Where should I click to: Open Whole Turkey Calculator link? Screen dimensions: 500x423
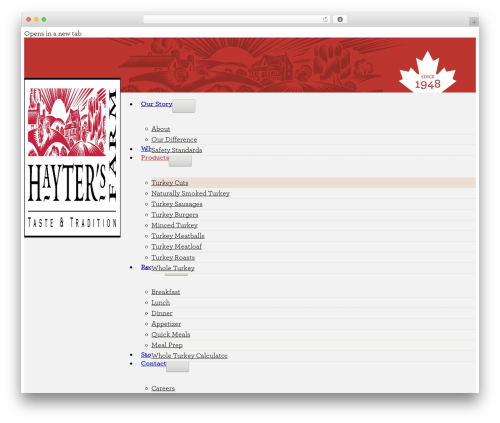pos(189,356)
